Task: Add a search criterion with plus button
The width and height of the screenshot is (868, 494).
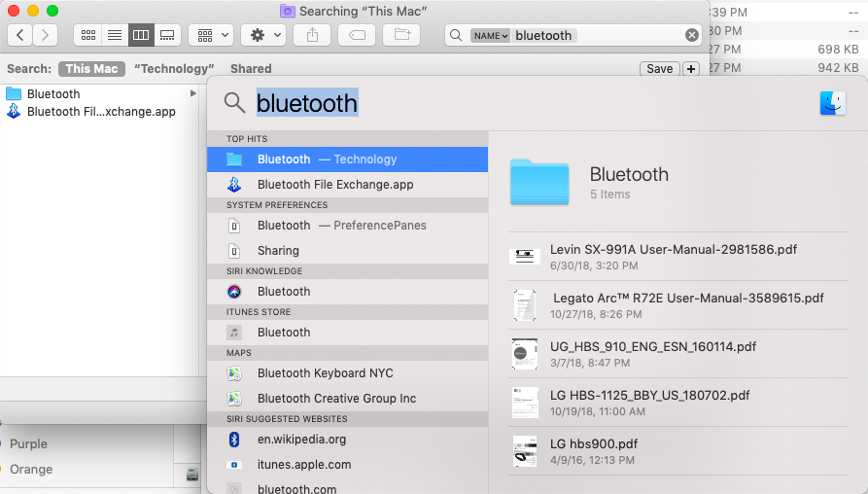Action: [691, 69]
